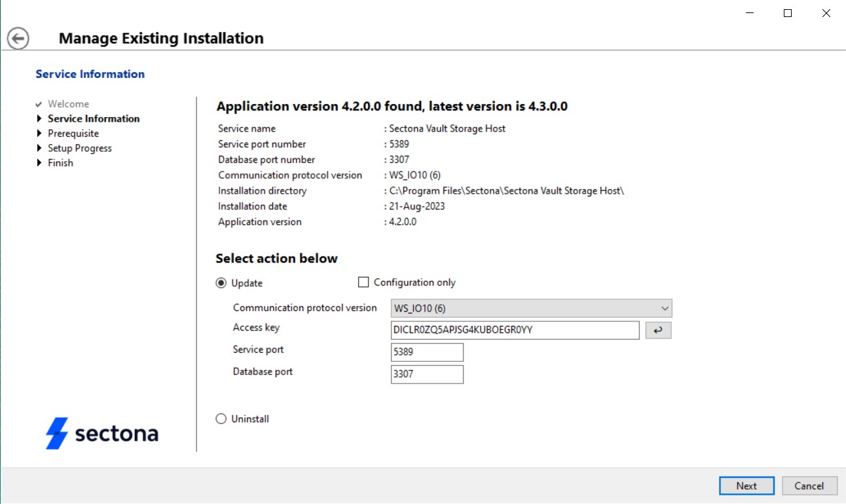Click the Welcome step checkmark icon
This screenshot has width=846, height=504.
[x=39, y=104]
